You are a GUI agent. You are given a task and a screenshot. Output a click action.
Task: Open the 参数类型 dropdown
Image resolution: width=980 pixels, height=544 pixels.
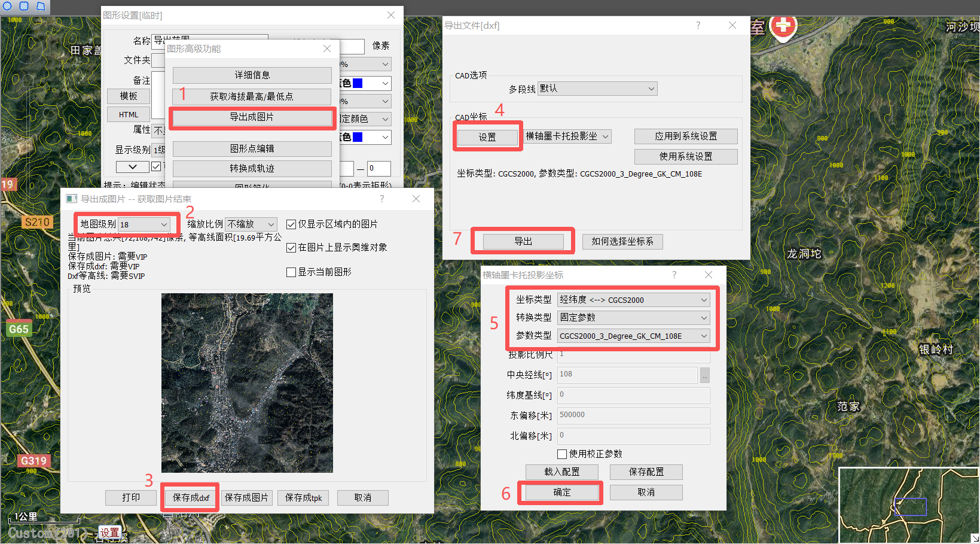point(633,336)
